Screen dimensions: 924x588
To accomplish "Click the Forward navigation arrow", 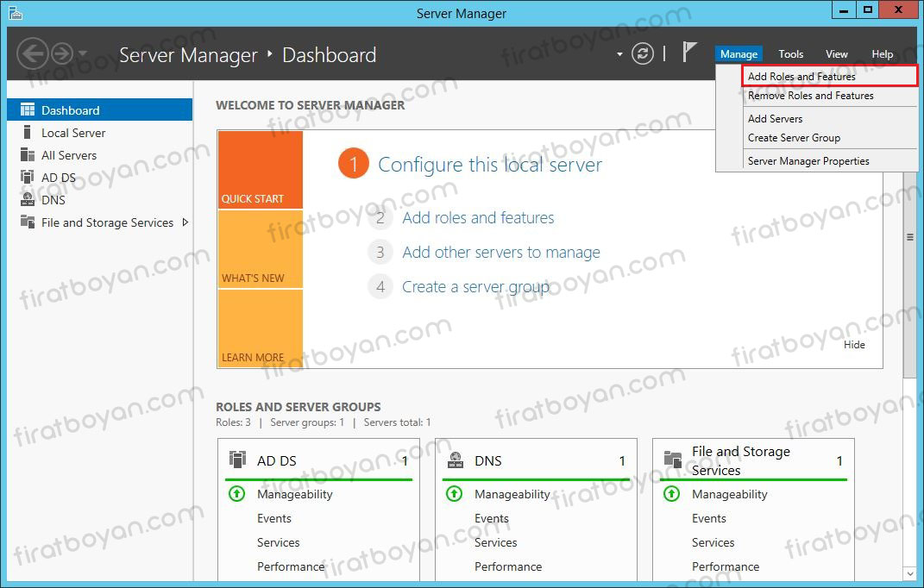I will [x=62, y=53].
